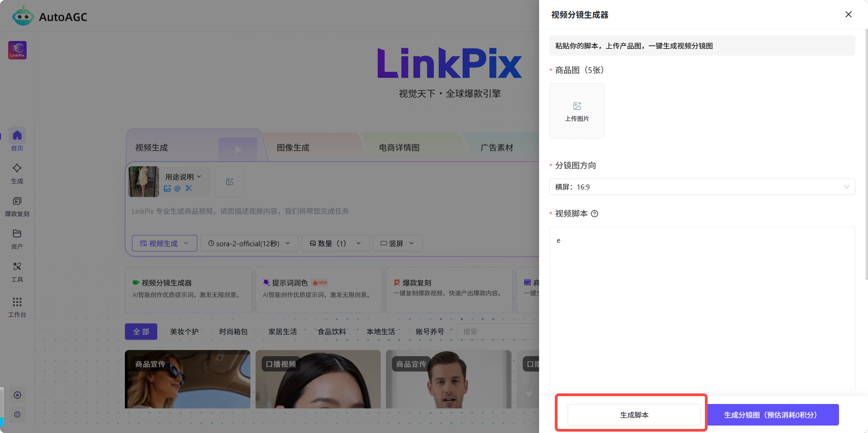Switch to the 图像生成 tab
Screen dimensions: 868x433
point(293,148)
